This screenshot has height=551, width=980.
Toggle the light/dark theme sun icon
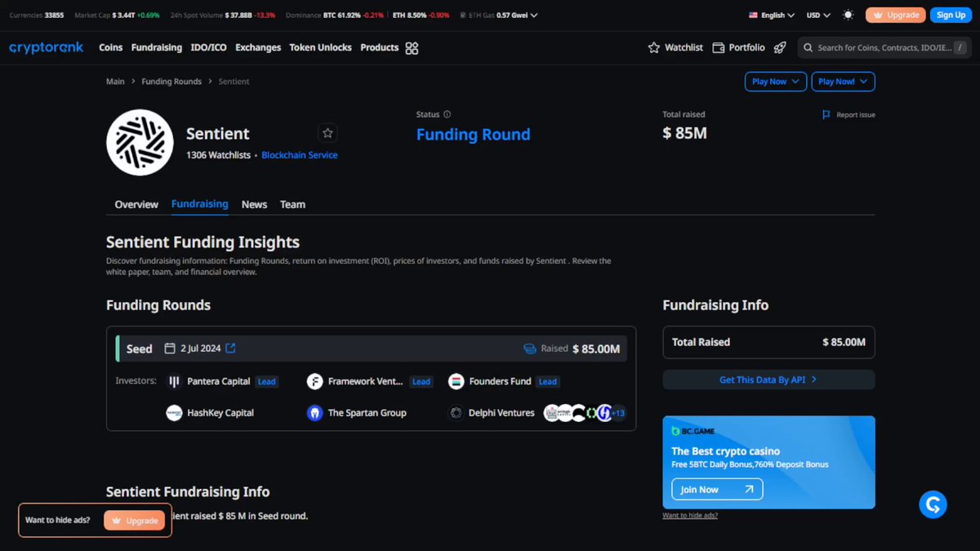848,15
